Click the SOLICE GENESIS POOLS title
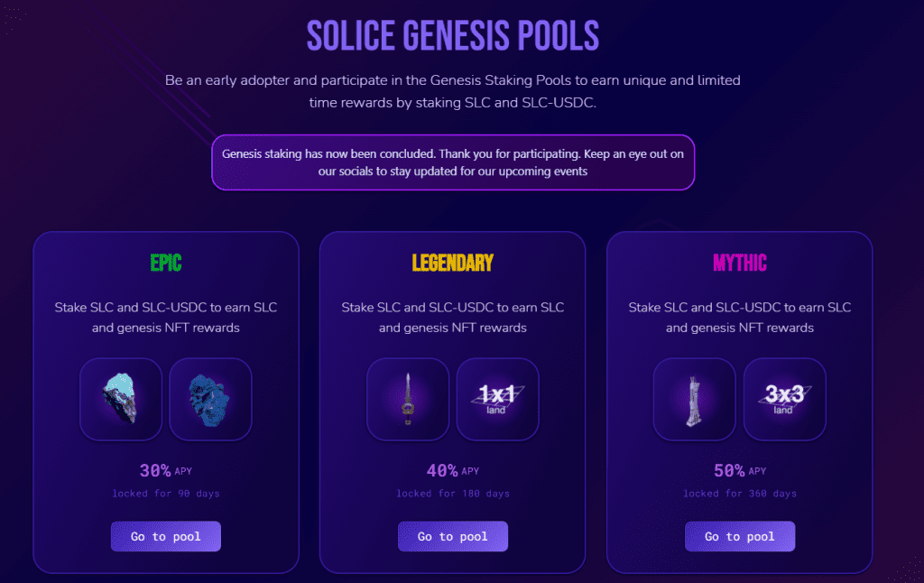 452,35
